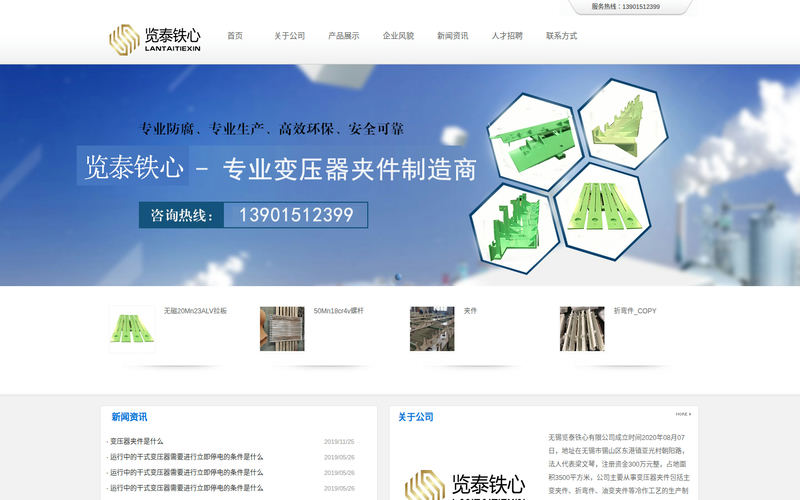The width and height of the screenshot is (800, 500).
Task: Open the 联系方式 menu item
Action: point(561,36)
